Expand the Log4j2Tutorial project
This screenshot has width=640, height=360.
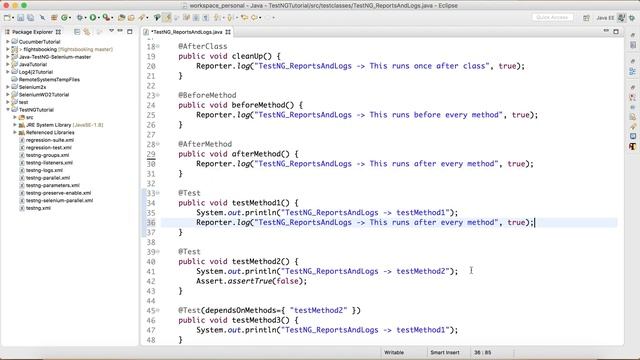click(x=8, y=72)
